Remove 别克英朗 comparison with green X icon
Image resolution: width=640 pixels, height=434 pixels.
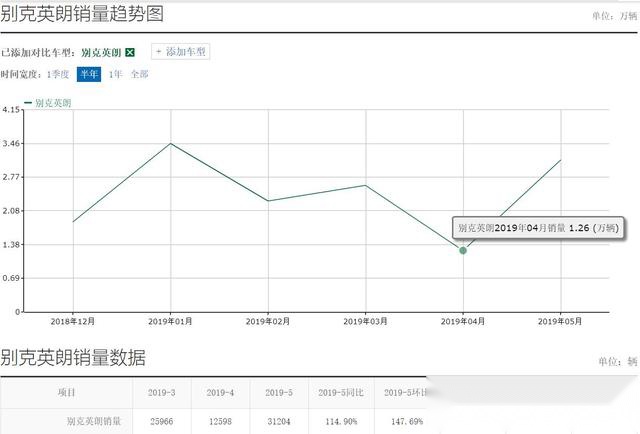130,52
